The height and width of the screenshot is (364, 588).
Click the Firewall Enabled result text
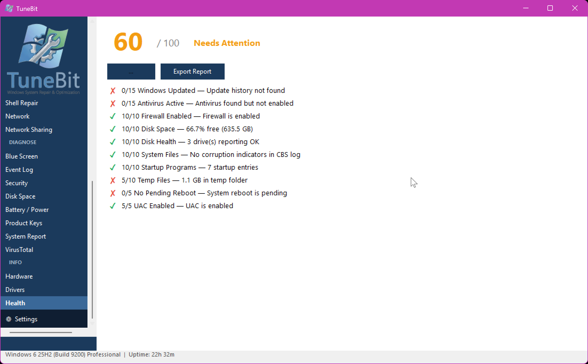(191, 116)
